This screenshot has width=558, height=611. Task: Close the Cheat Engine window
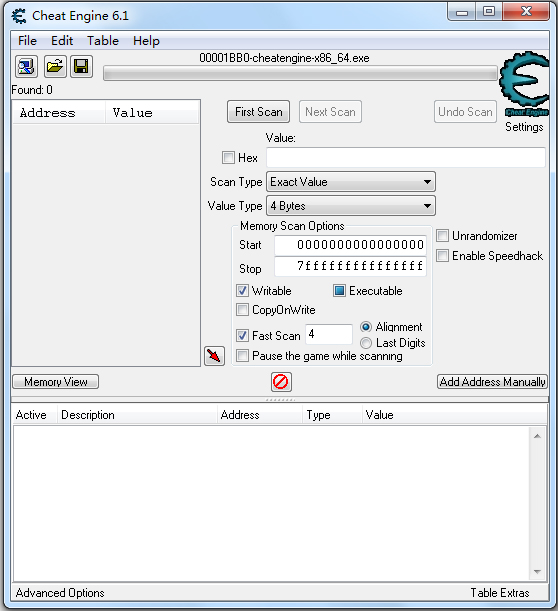point(526,11)
